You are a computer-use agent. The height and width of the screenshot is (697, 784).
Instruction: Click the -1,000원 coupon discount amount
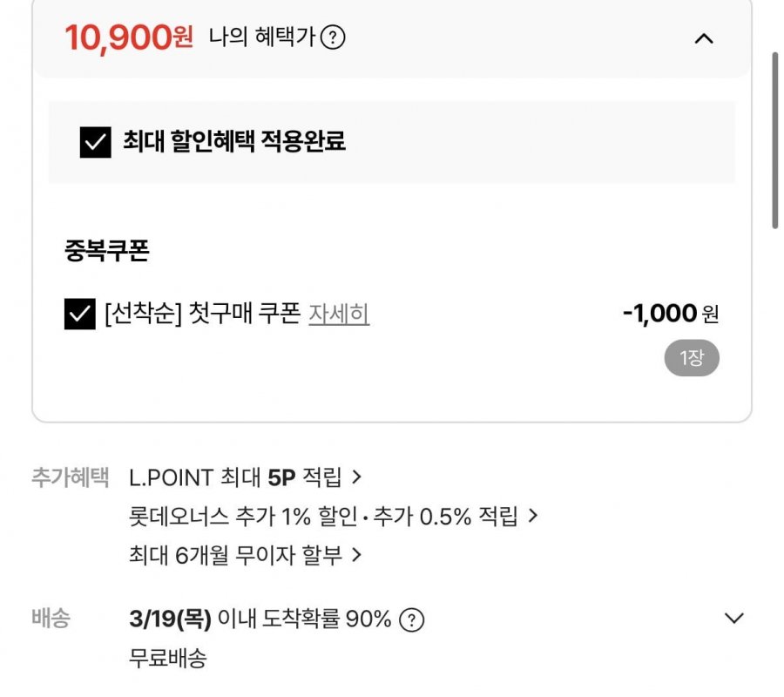pyautogui.click(x=671, y=314)
